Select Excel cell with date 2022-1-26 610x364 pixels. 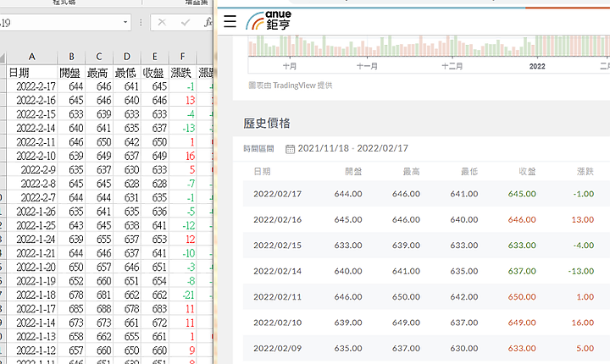click(32, 212)
